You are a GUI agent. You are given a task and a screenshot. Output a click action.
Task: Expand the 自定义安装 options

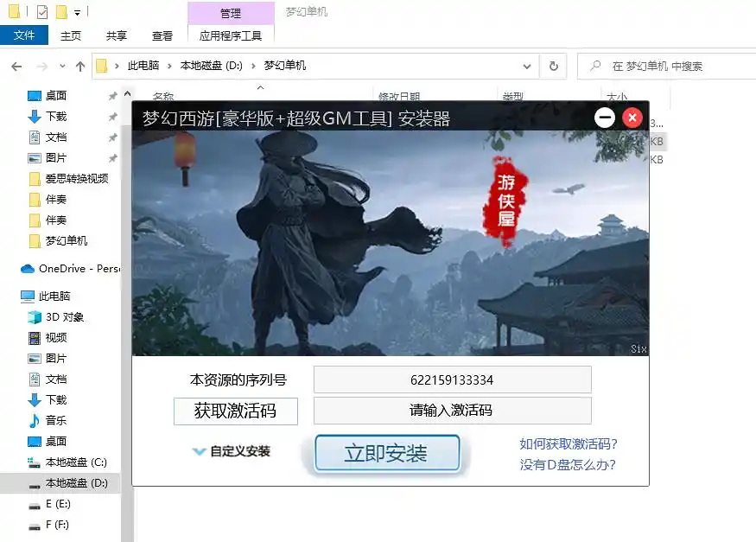click(232, 451)
